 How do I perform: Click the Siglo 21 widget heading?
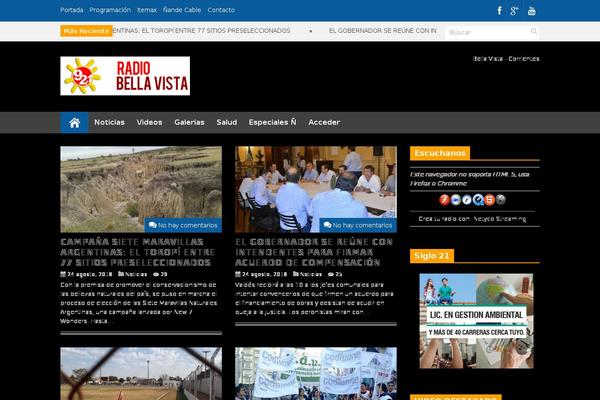432,256
